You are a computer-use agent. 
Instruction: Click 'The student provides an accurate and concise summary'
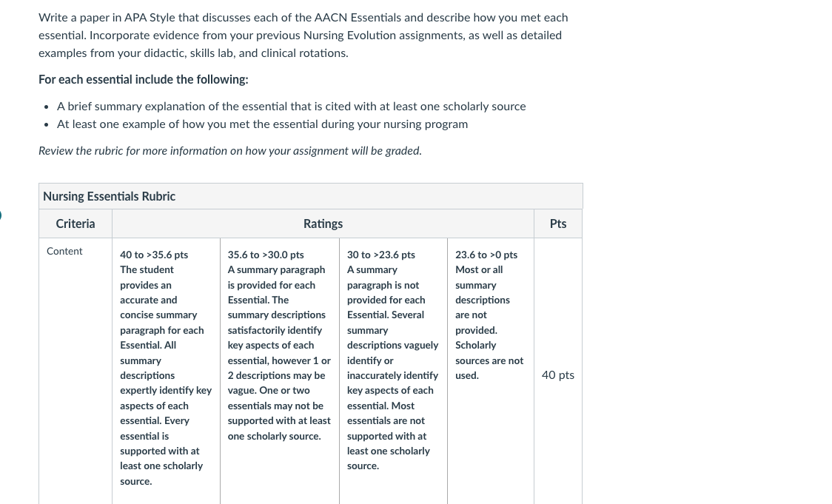point(158,292)
